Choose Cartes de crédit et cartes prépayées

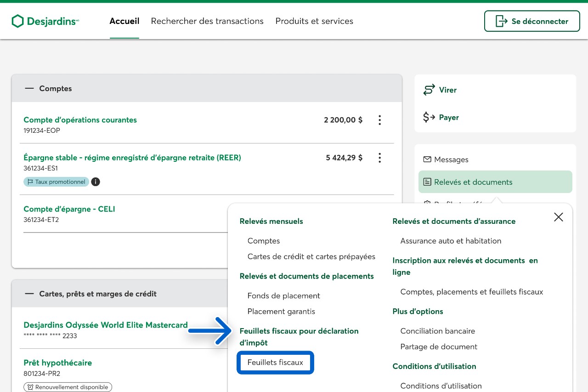coord(311,256)
